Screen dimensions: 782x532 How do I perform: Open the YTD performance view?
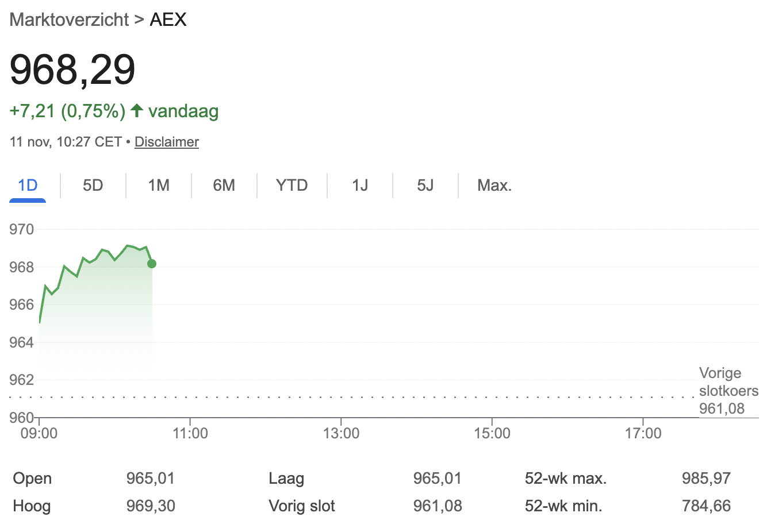tap(291, 185)
